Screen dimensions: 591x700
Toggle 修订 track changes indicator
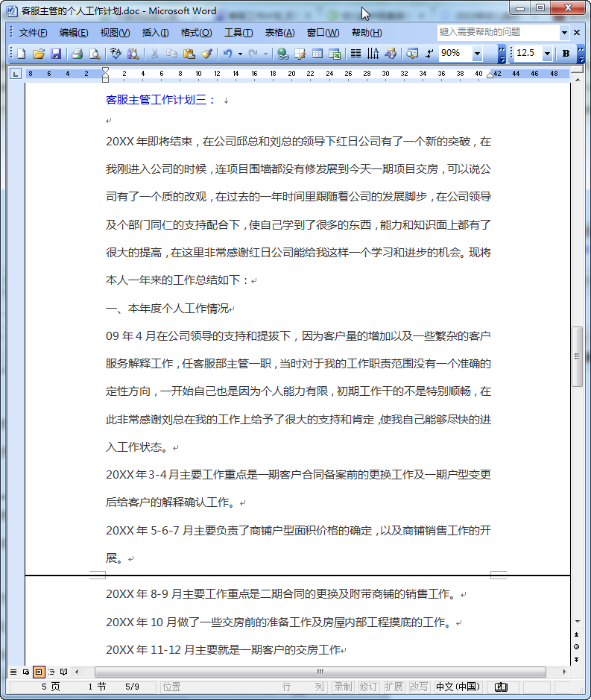369,687
